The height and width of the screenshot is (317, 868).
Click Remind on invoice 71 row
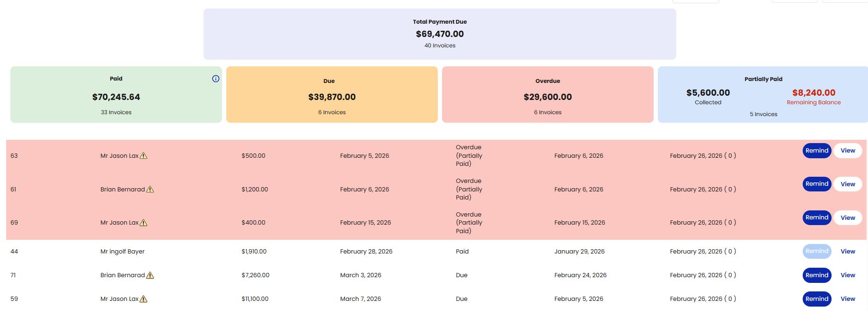(816, 275)
